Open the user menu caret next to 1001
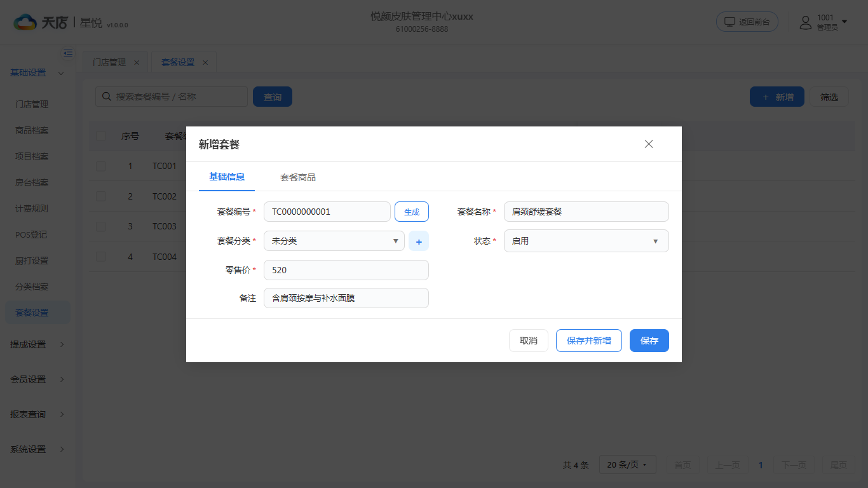This screenshot has height=488, width=868. tap(844, 21)
